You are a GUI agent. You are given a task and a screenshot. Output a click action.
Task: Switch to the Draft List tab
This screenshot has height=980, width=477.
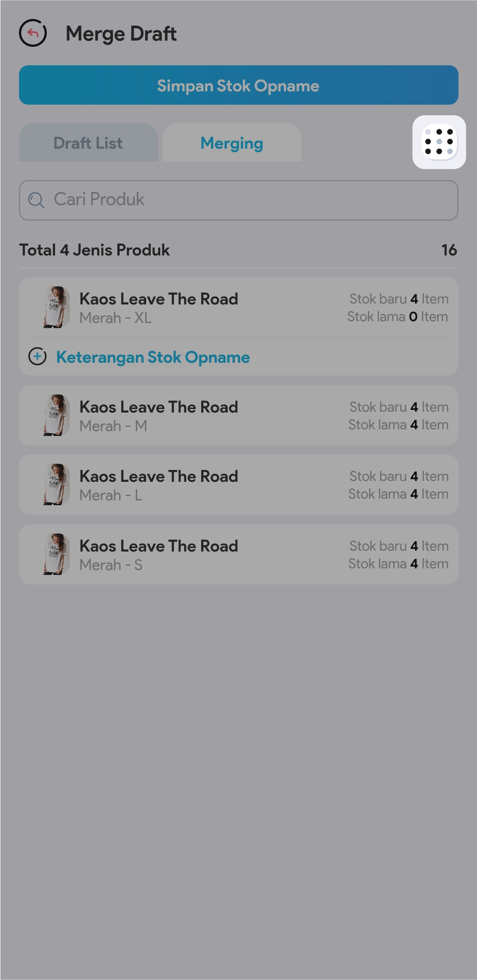pyautogui.click(x=88, y=143)
